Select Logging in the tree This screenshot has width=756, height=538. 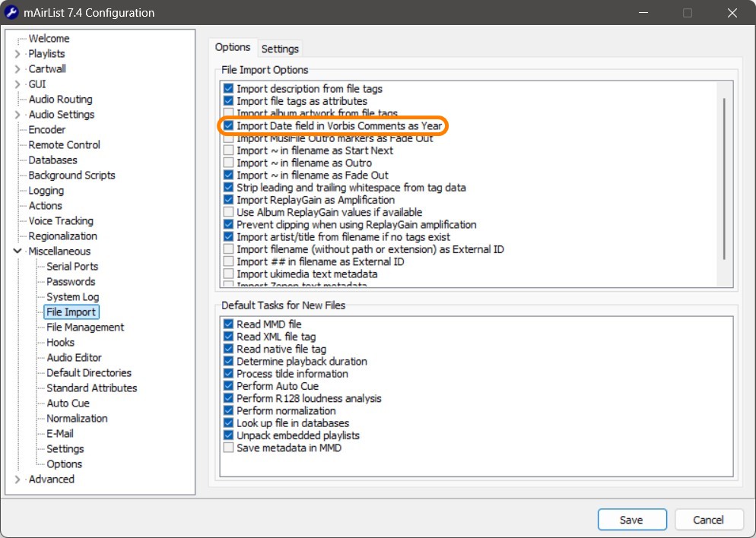click(46, 191)
